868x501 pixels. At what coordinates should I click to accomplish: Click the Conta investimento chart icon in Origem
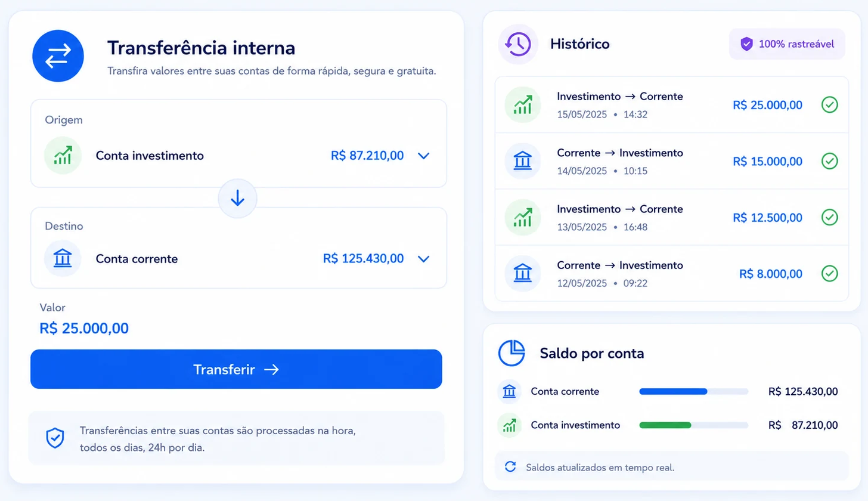pyautogui.click(x=63, y=156)
